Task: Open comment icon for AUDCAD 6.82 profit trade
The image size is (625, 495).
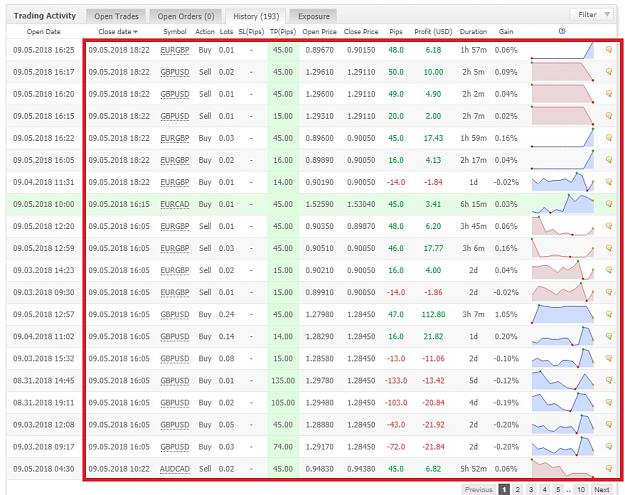Action: point(609,468)
